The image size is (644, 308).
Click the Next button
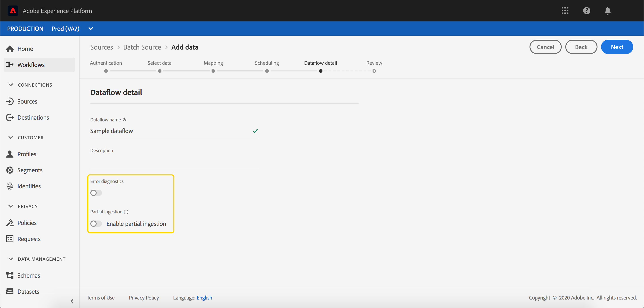point(617,47)
